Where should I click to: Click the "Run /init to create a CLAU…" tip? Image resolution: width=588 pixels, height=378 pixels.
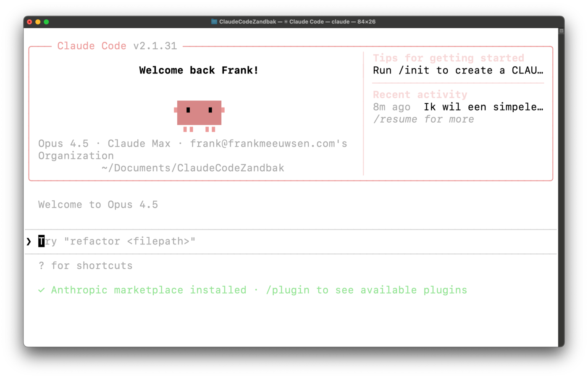click(x=458, y=71)
